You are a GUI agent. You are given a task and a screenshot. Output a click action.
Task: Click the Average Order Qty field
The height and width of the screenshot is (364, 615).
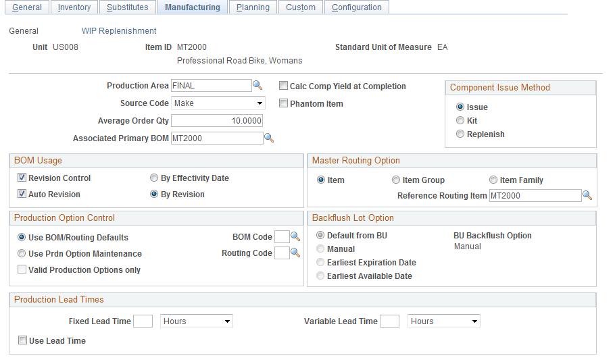pyautogui.click(x=217, y=121)
